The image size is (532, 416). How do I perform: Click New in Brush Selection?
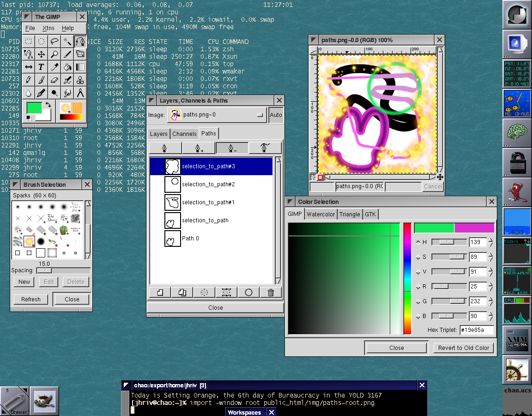click(x=24, y=281)
